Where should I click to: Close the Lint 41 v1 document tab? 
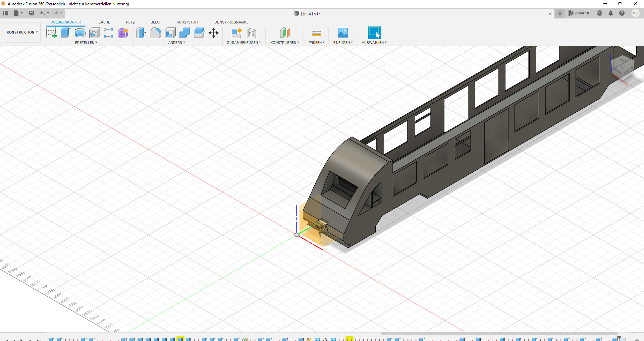[x=550, y=14]
